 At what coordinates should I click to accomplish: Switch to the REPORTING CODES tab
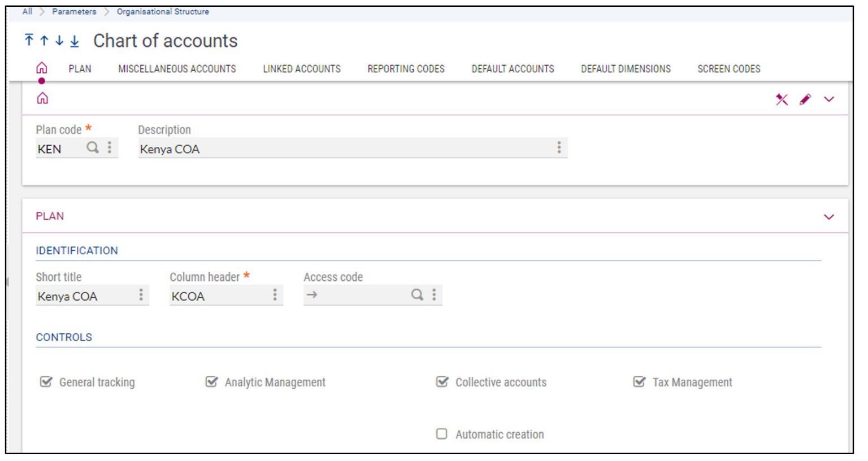coord(406,69)
